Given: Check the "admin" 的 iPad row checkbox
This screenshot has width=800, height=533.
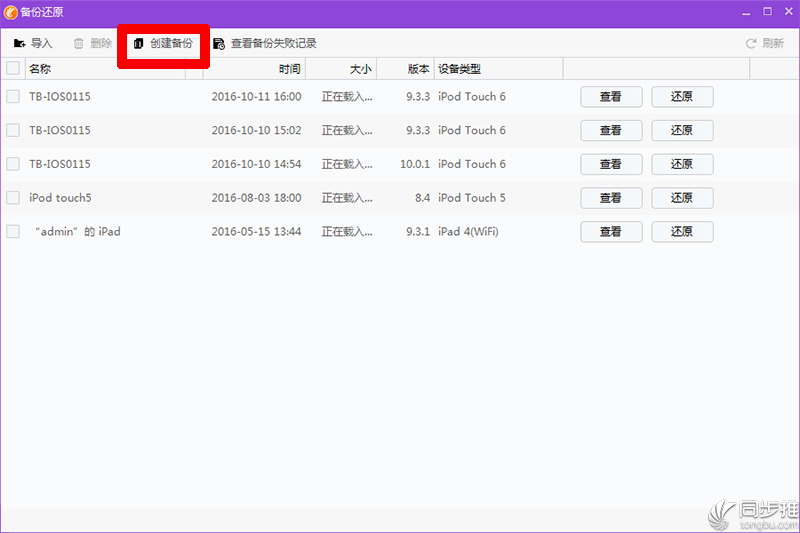Looking at the screenshot, I should pyautogui.click(x=13, y=231).
